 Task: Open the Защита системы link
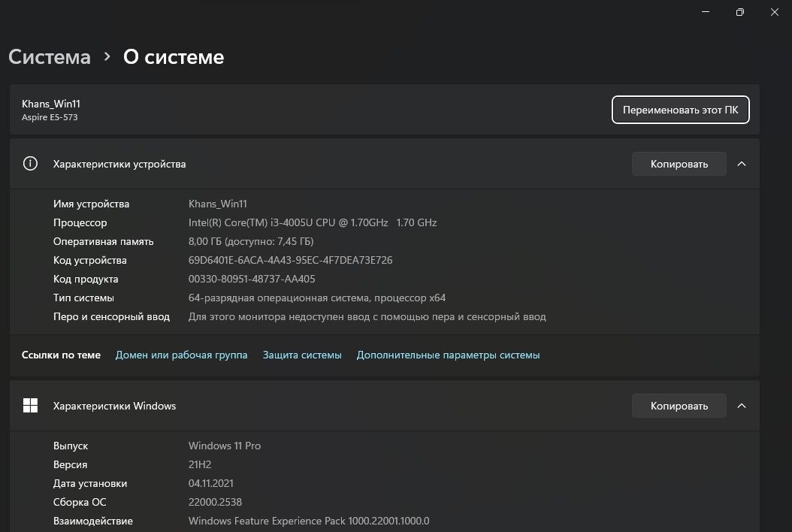point(302,355)
